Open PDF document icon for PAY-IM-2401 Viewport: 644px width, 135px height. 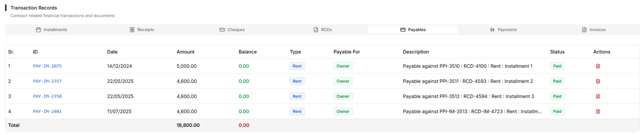pyautogui.click(x=598, y=111)
